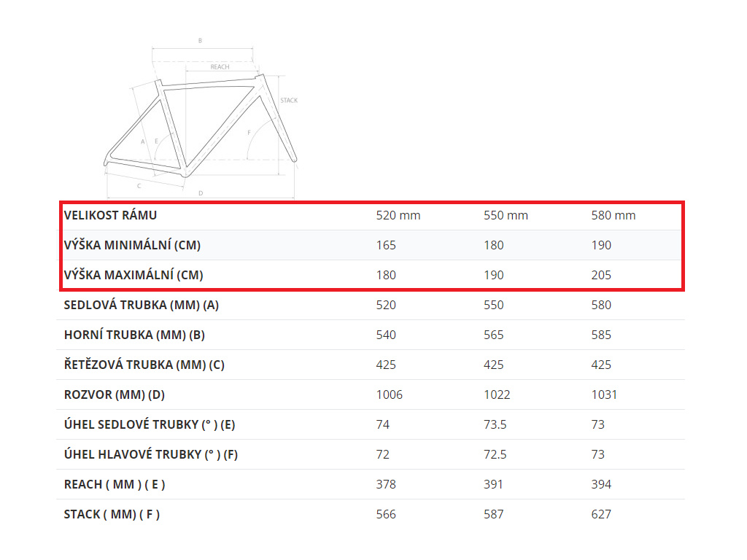Screen dimensions: 747x560
Task: Click wheelbase value 1031
Action: pos(604,394)
